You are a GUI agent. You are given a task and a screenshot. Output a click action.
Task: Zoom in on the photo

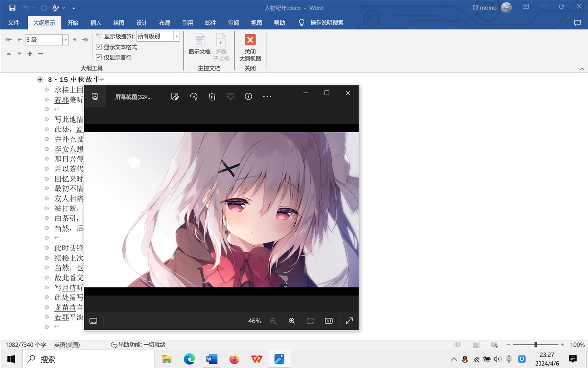click(292, 321)
